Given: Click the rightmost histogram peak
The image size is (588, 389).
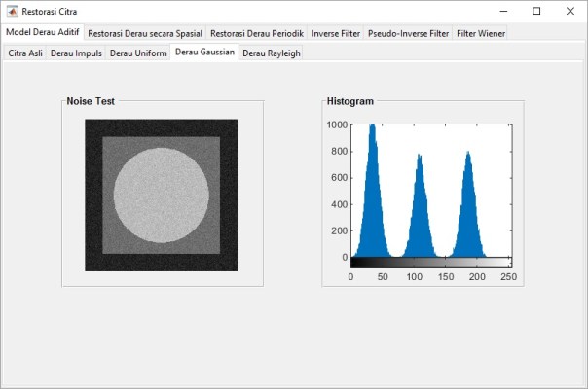Looking at the screenshot, I should tap(468, 206).
